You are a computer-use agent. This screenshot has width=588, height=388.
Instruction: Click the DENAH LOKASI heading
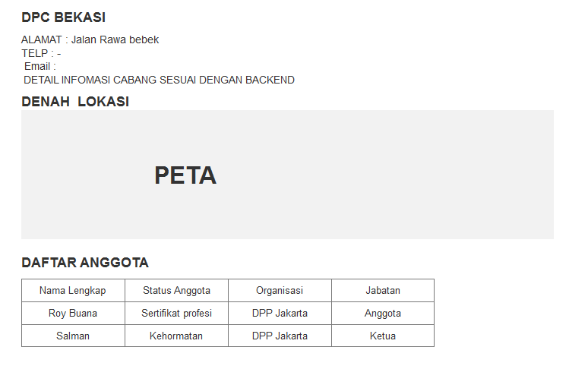click(75, 102)
